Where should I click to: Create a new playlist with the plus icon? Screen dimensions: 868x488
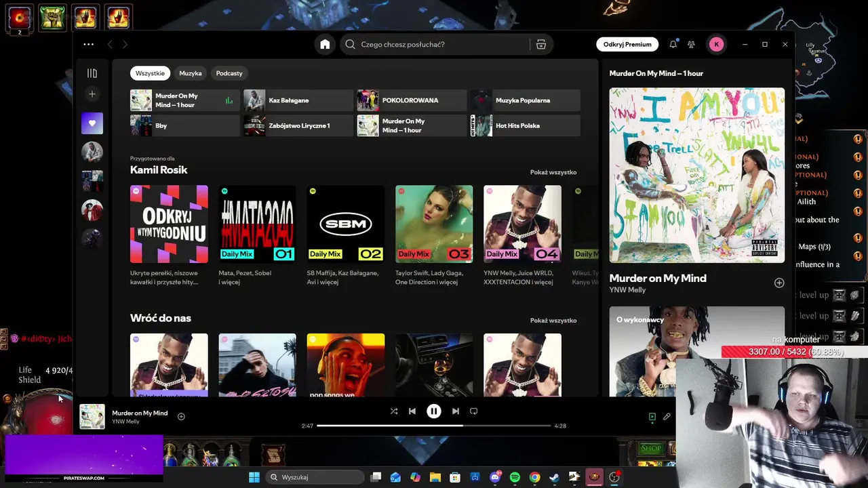click(x=92, y=94)
